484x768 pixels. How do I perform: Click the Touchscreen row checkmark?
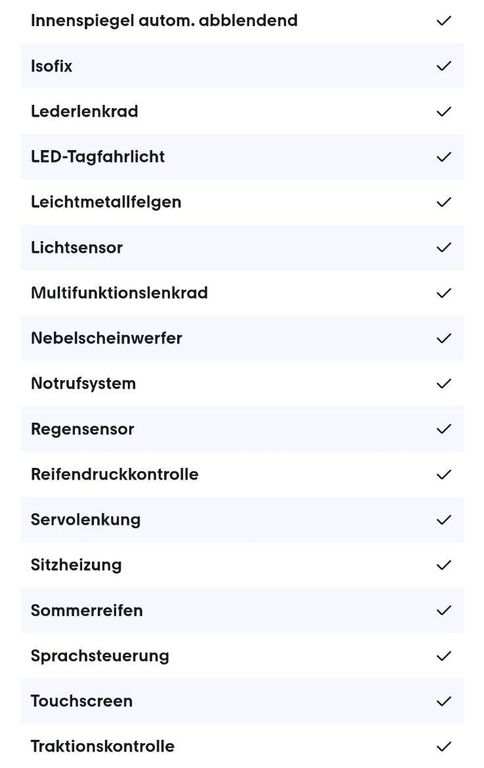[443, 701]
